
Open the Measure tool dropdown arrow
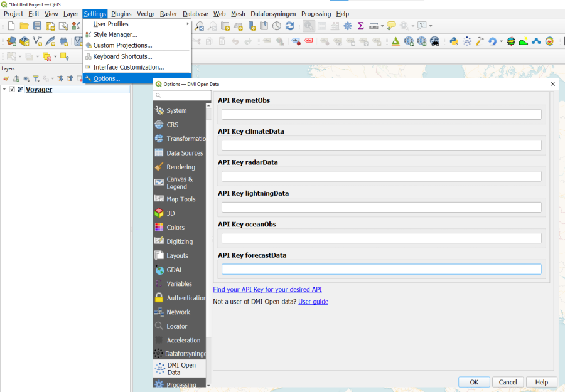[382, 26]
